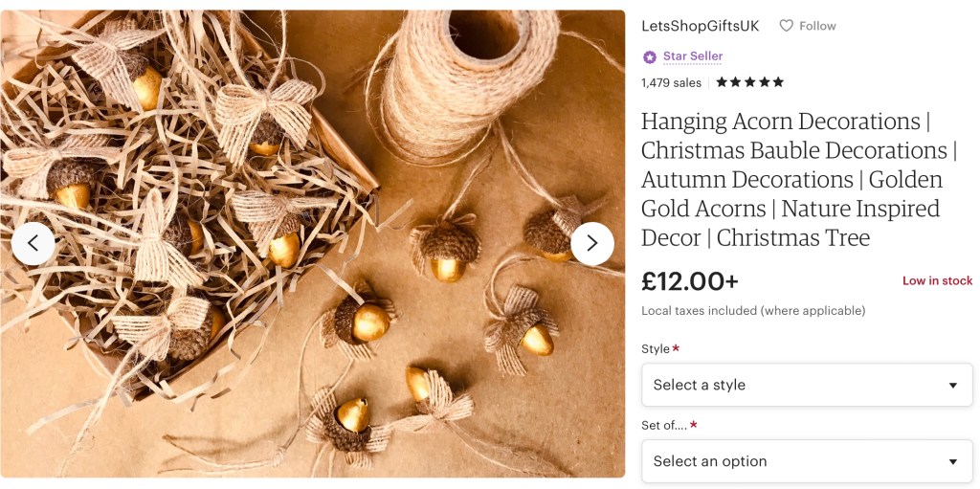This screenshot has height=489, width=980.
Task: Open the Star Seller info link
Action: click(x=693, y=56)
